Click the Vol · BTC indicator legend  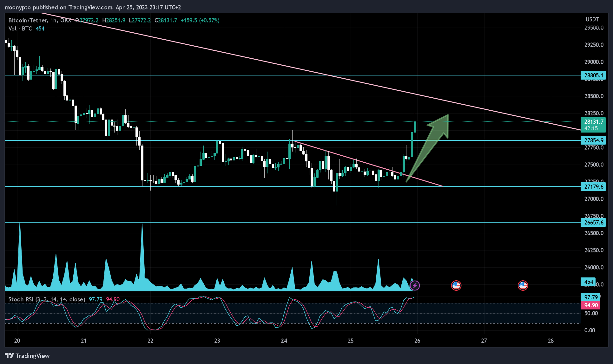click(x=20, y=29)
